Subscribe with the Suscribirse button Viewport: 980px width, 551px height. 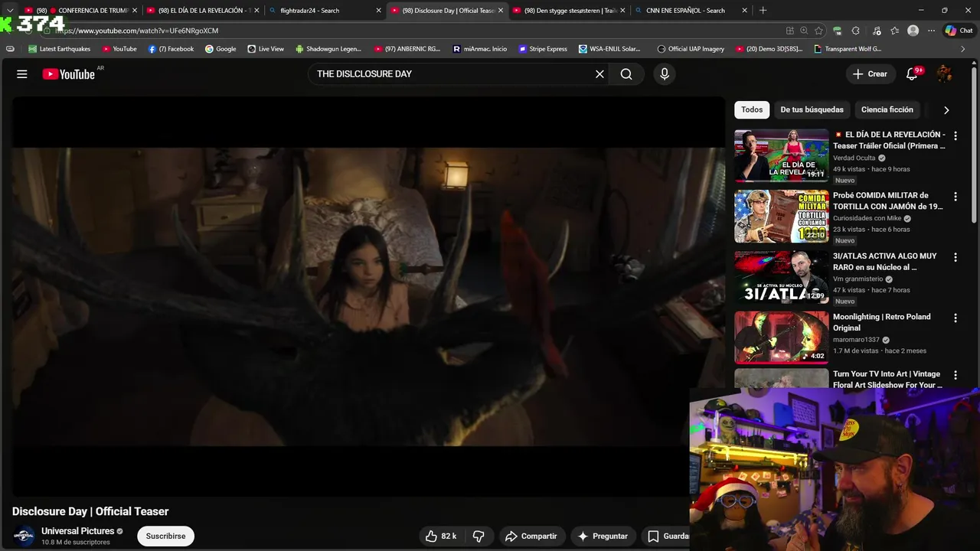[165, 536]
